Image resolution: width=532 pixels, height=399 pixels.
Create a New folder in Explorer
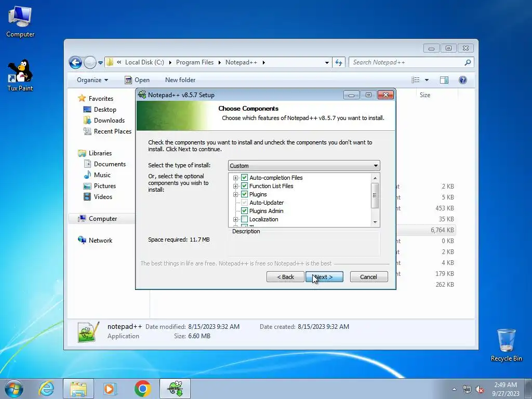tap(180, 80)
